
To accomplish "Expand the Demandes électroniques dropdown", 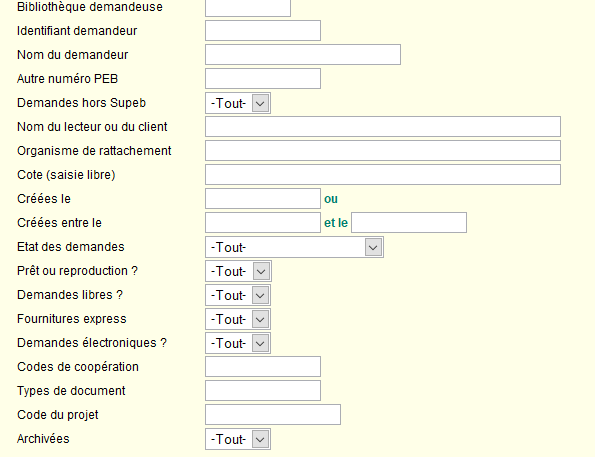I will click(x=238, y=343).
